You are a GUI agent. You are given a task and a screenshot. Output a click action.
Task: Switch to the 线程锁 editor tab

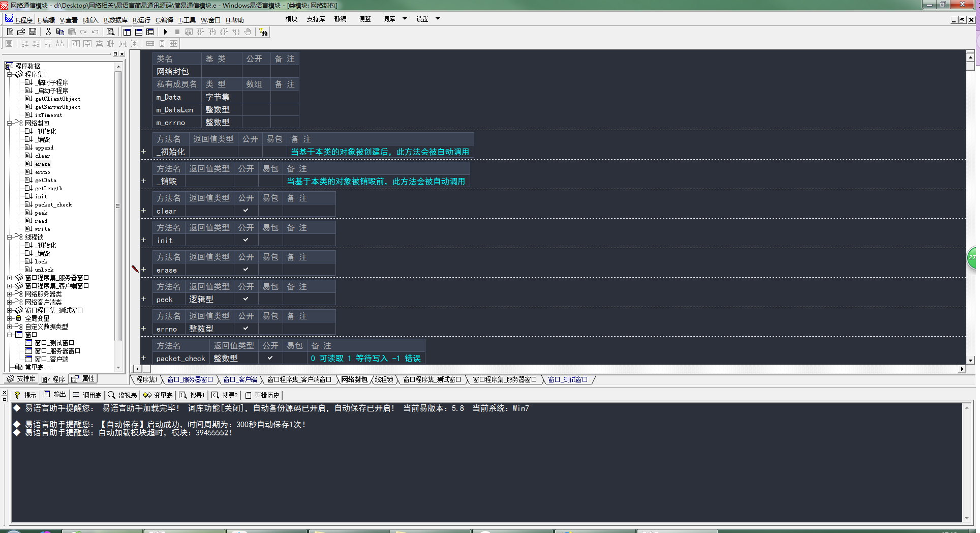pyautogui.click(x=384, y=379)
